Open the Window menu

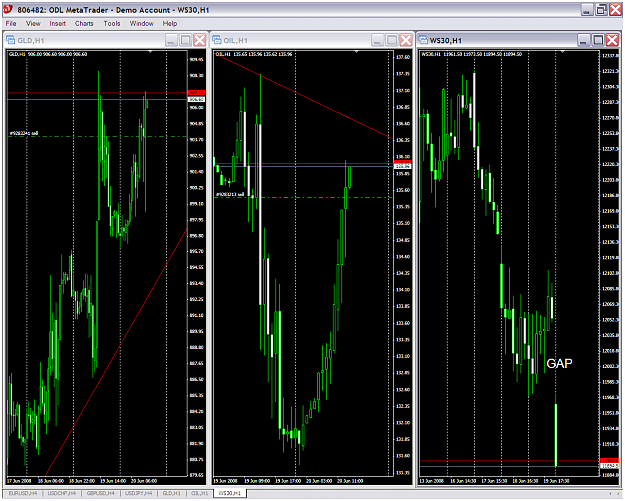pos(142,24)
